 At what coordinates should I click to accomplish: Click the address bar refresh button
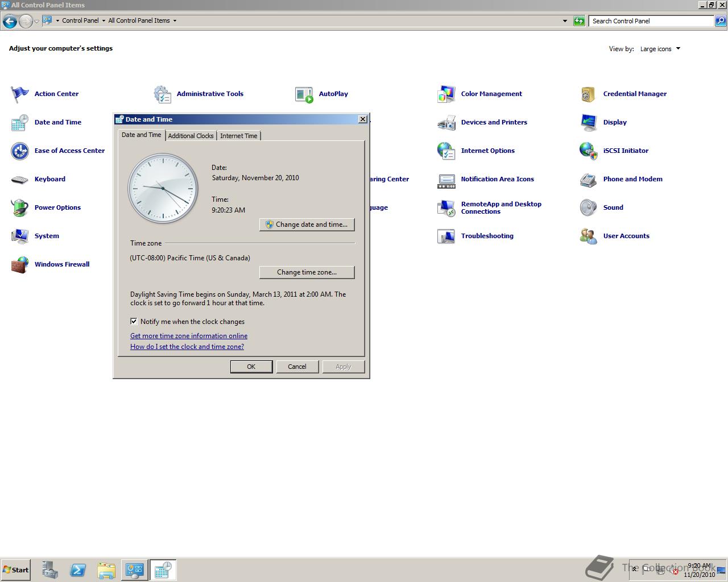point(579,21)
